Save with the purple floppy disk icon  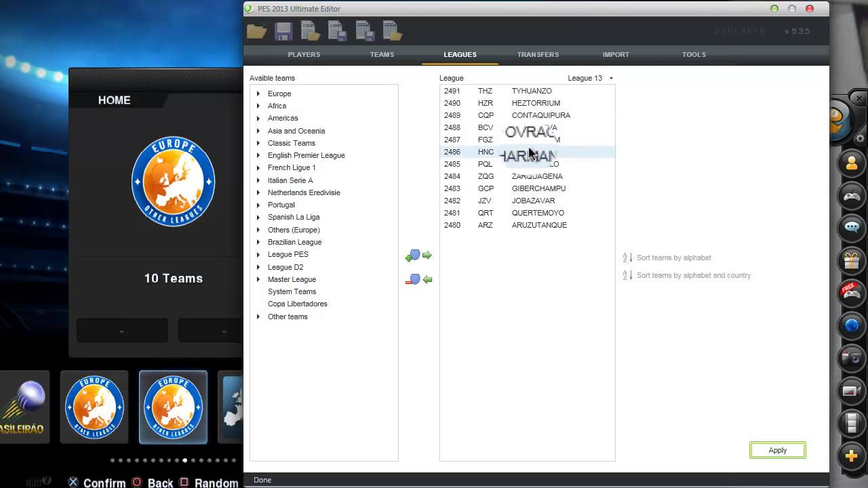click(284, 31)
